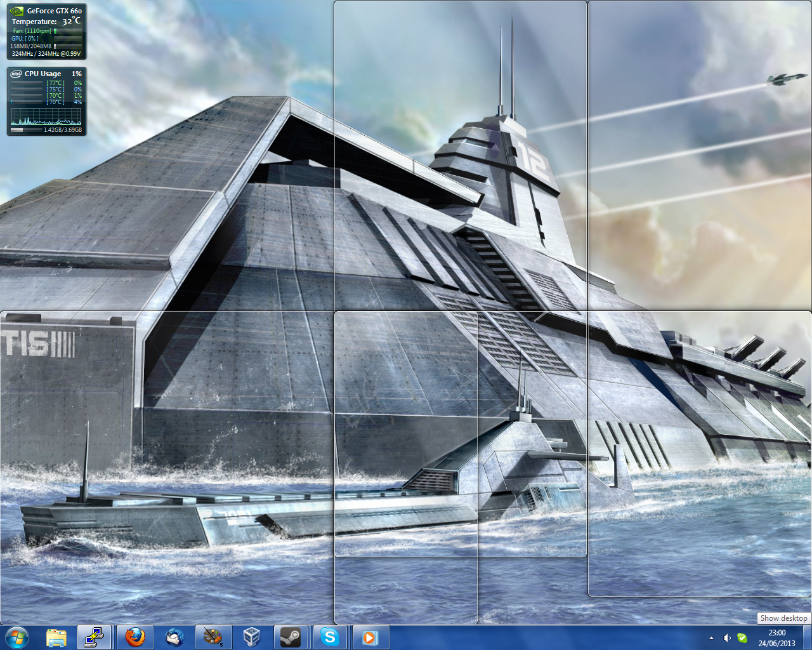The width and height of the screenshot is (812, 650).
Task: Click the Intel logo in CPU gadget
Action: click(16, 74)
